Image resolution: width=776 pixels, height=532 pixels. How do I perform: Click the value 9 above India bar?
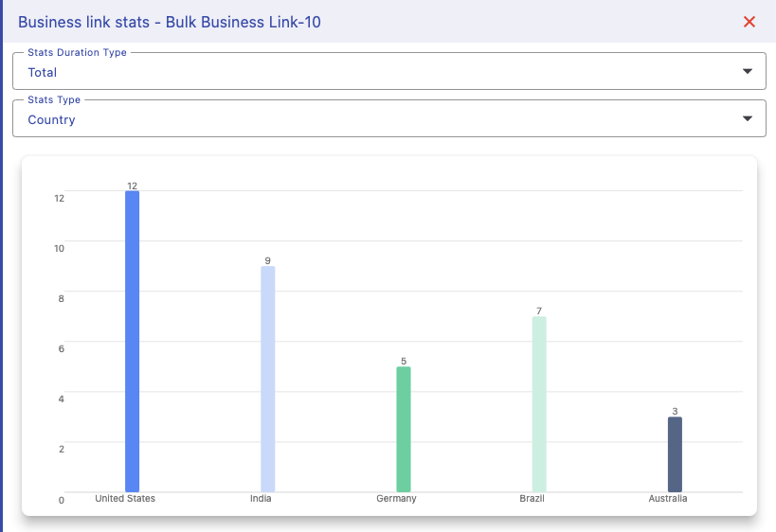[268, 260]
